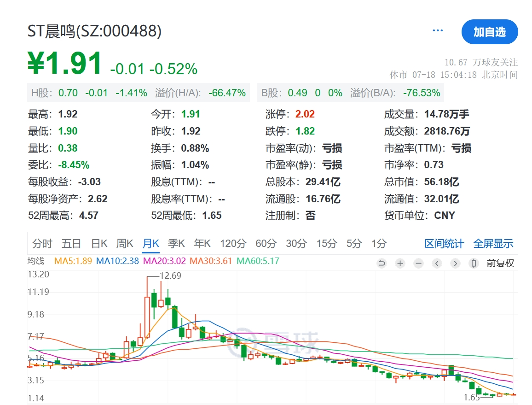Click the 成交量 value 14.78万手
Screen dimensions: 532x405
(447, 114)
